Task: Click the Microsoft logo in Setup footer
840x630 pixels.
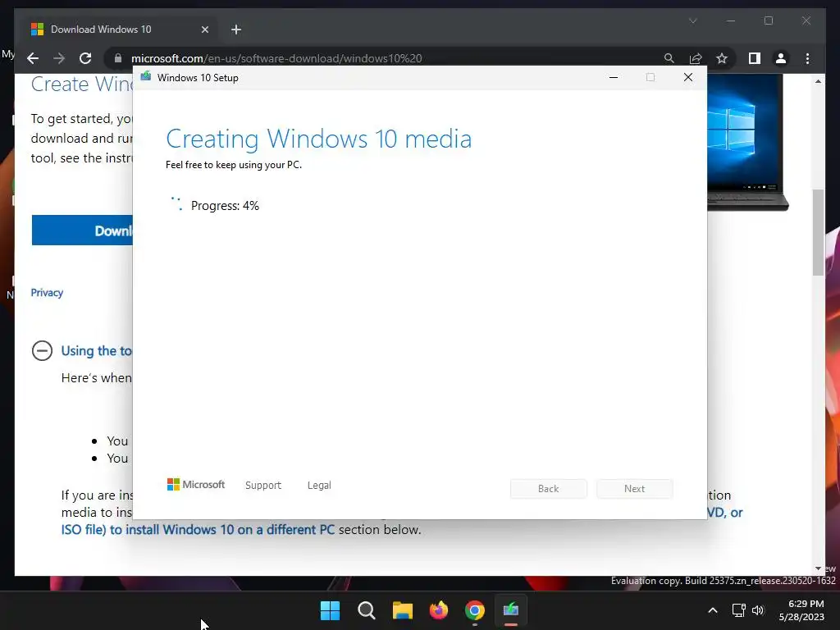Action: coord(196,484)
